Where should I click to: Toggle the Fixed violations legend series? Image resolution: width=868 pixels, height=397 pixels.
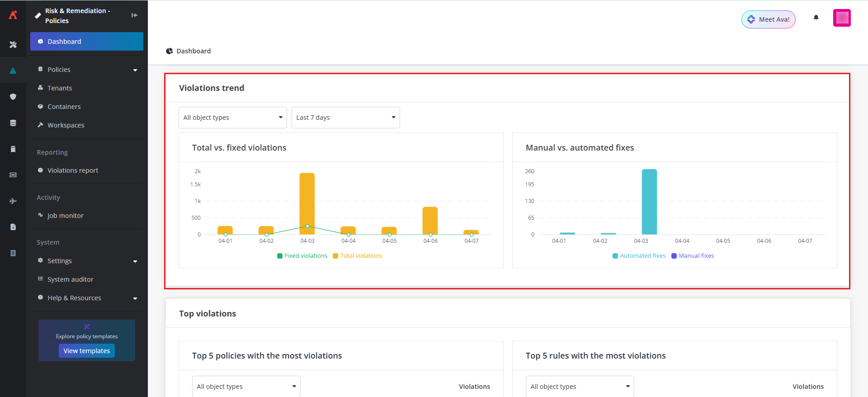[302, 256]
